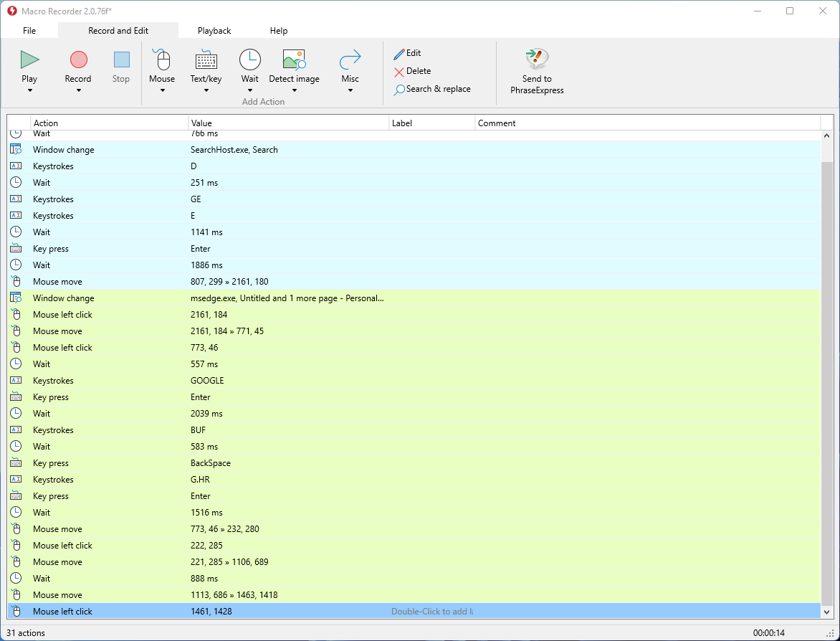Click keyboard icon of BackSpace row
The height and width of the screenshot is (641, 840).
(x=16, y=463)
